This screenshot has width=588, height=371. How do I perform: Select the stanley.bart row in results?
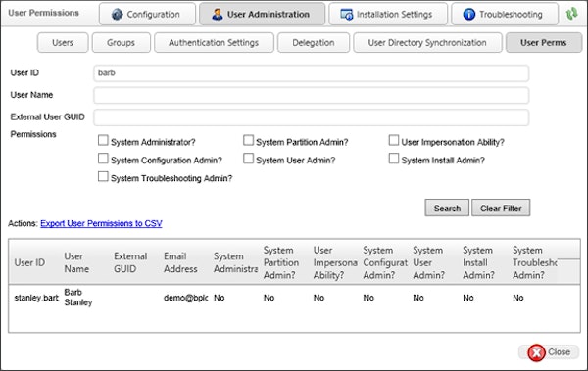point(294,298)
